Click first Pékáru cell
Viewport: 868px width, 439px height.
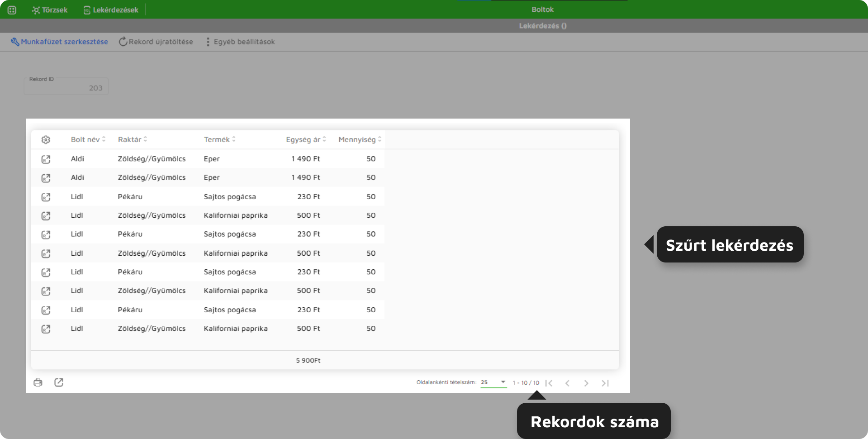(130, 197)
